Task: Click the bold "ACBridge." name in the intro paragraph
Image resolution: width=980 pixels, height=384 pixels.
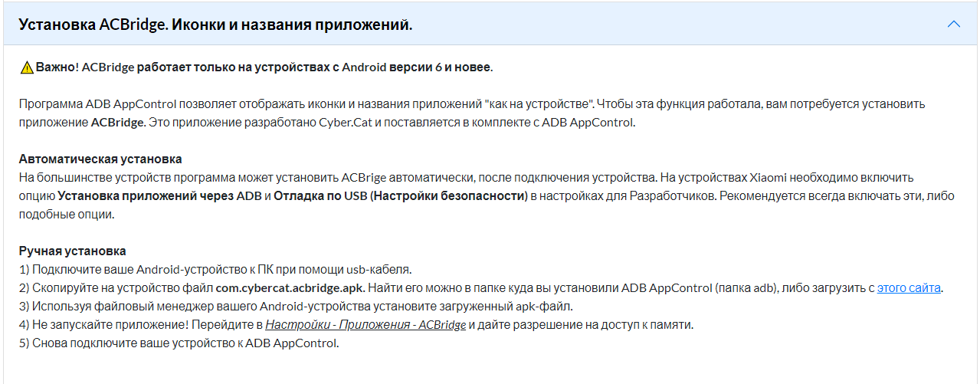Action: click(118, 123)
